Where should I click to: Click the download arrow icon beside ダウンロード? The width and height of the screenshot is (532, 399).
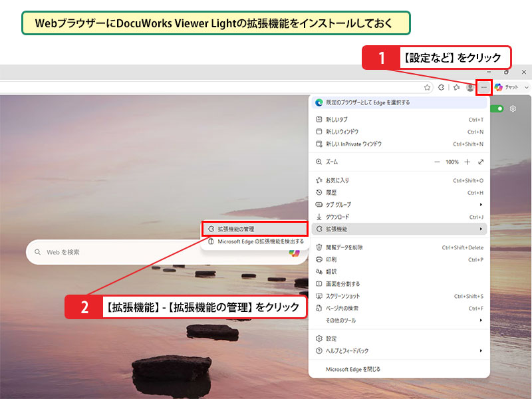click(319, 217)
